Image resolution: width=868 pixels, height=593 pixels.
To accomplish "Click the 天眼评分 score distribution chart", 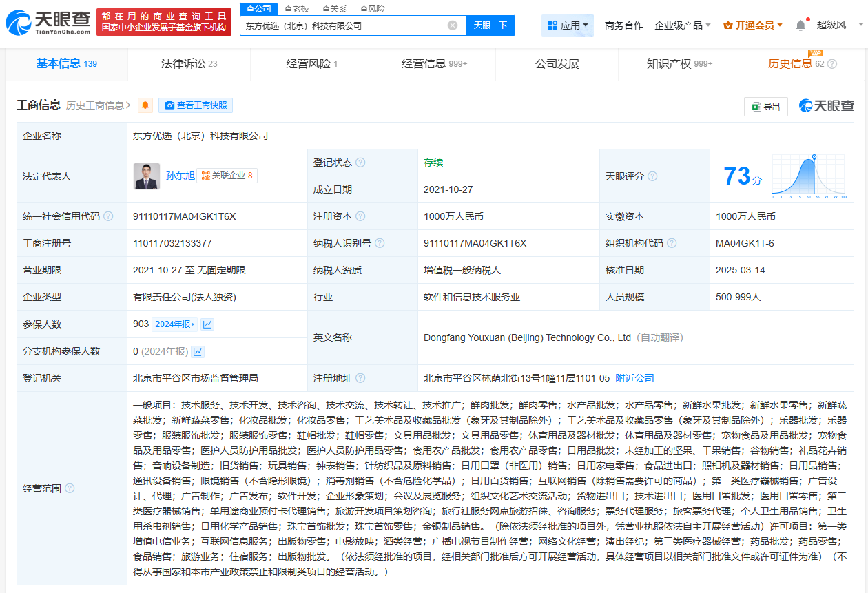I will click(809, 176).
